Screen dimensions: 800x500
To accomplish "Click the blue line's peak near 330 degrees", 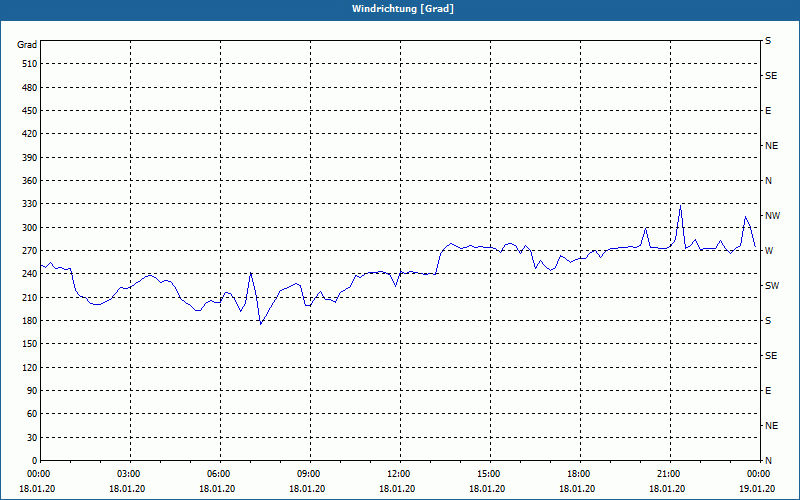I will coord(680,206).
